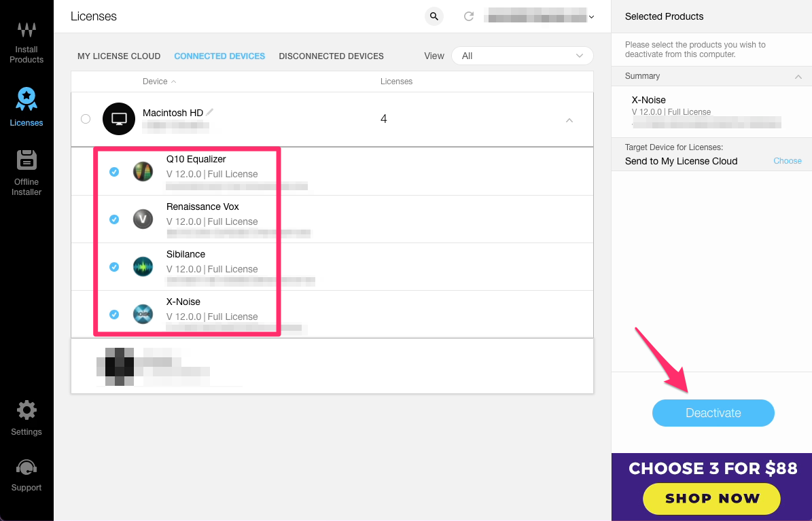This screenshot has width=812, height=521.
Task: Uncheck the Renaissance Vox license
Action: pyautogui.click(x=114, y=219)
